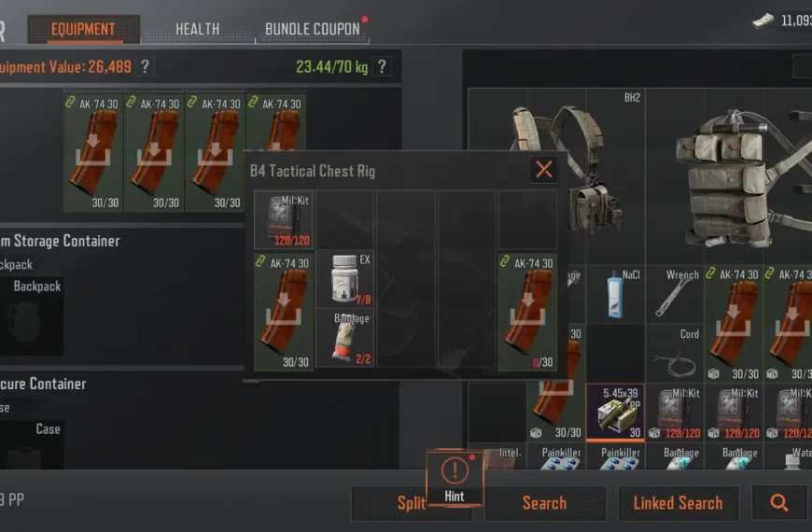Open the BUNDLE COUPON tab
This screenshot has width=812, height=532.
pos(313,29)
